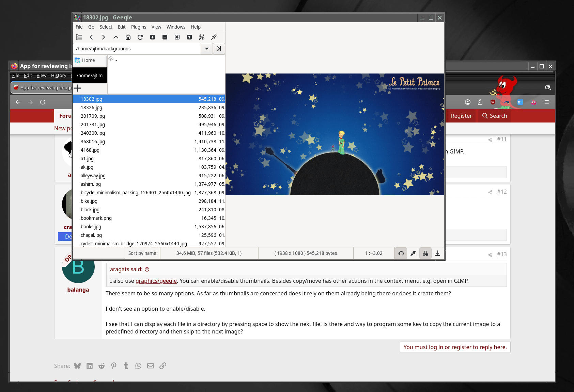The height and width of the screenshot is (392, 574).
Task: Click the 1:~3.02 zoom status label
Action: [x=374, y=253]
